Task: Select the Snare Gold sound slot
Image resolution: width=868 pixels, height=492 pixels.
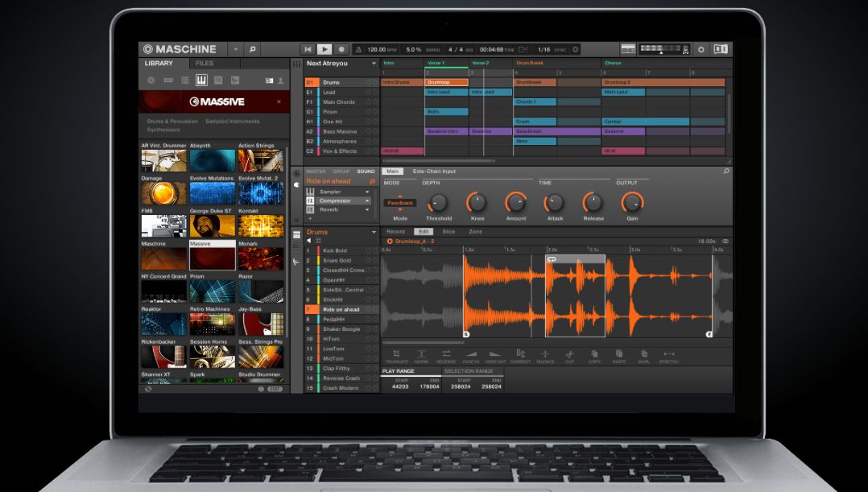Action: tap(341, 261)
